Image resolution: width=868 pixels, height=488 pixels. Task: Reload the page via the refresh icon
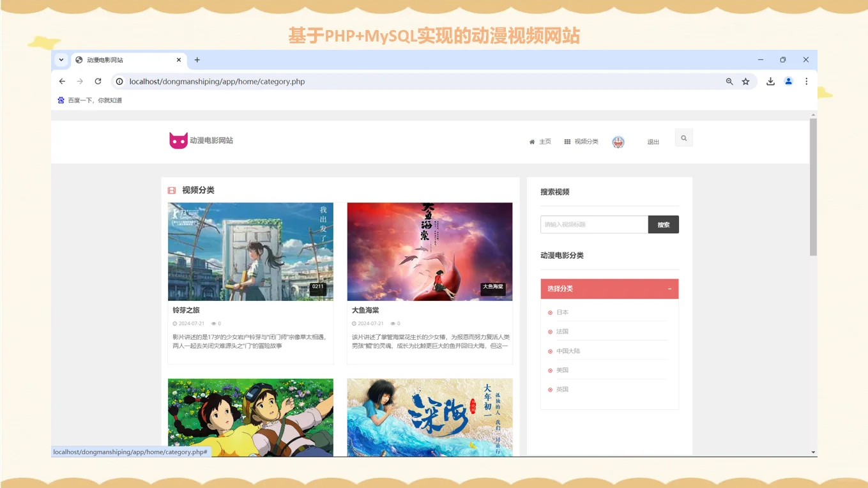97,81
